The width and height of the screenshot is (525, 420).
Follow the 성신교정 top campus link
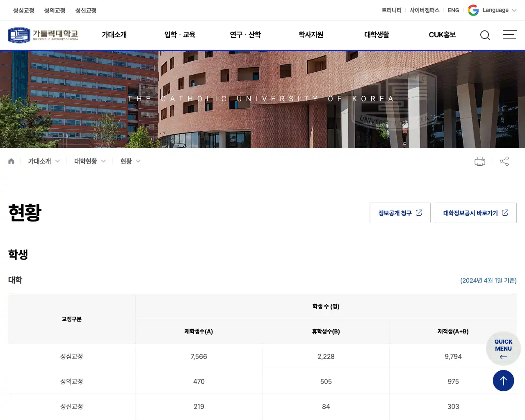click(x=86, y=10)
